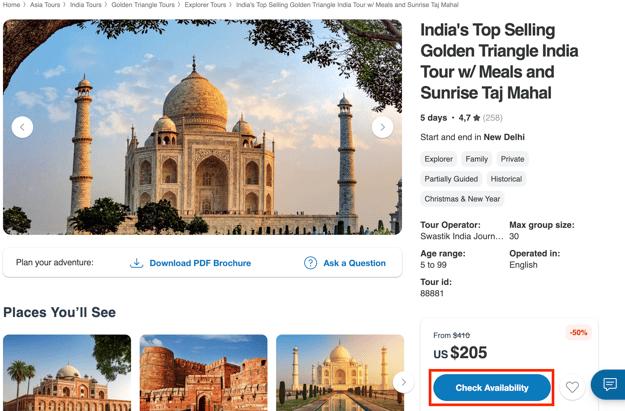Click the Ask a Question link
Image resolution: width=625 pixels, height=411 pixels.
pos(354,263)
